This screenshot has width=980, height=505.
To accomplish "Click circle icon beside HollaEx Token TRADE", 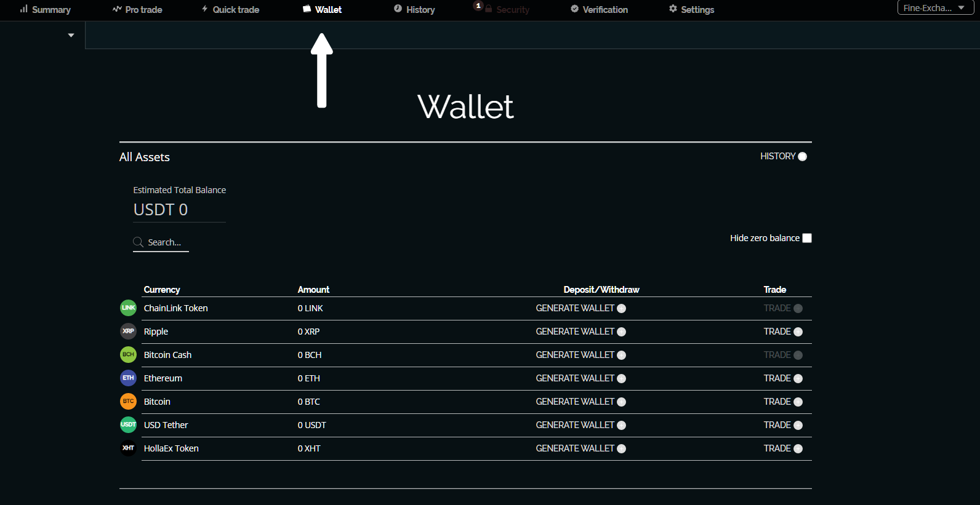I will click(x=798, y=448).
